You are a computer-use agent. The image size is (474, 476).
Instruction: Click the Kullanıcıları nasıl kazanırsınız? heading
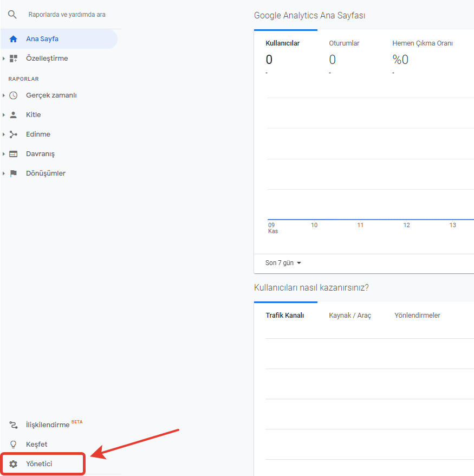click(311, 287)
